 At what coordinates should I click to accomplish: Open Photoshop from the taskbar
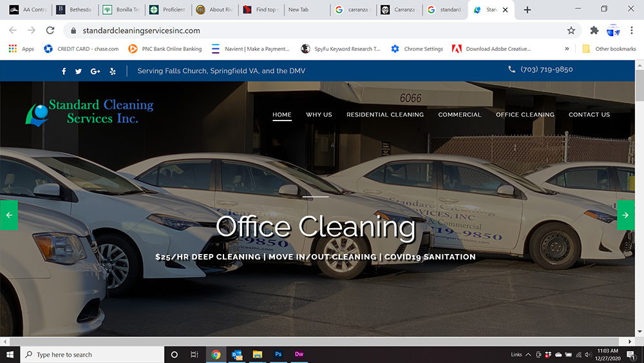pos(278,355)
